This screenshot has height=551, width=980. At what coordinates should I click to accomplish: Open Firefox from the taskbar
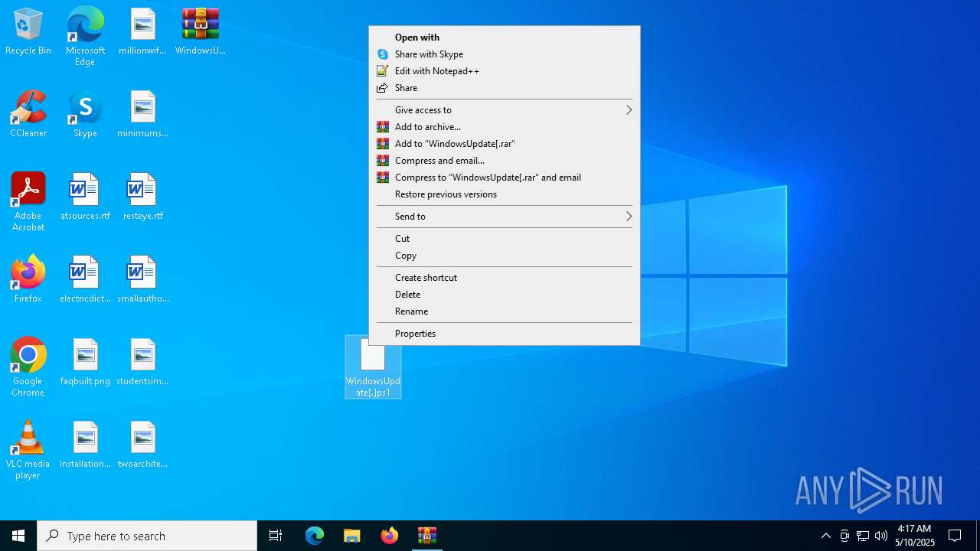[x=390, y=536]
